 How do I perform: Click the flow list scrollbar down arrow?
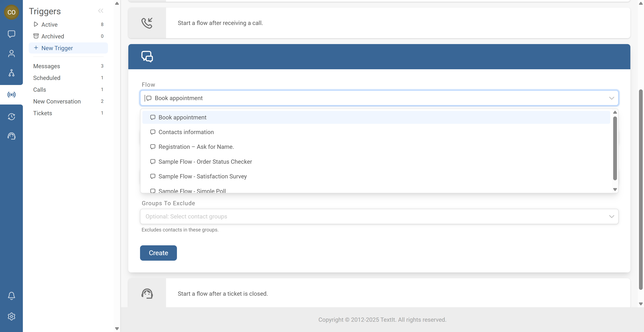(x=615, y=189)
